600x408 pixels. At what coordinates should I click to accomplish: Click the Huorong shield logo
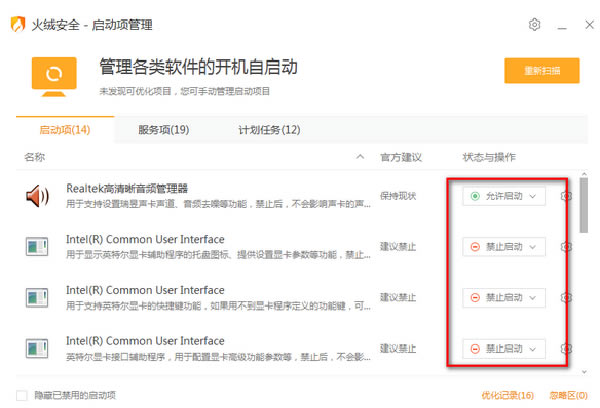18,24
